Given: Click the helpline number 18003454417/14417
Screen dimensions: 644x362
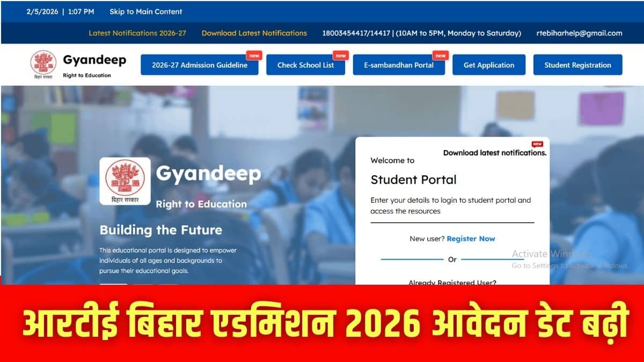Looking at the screenshot, I should click(x=357, y=33).
